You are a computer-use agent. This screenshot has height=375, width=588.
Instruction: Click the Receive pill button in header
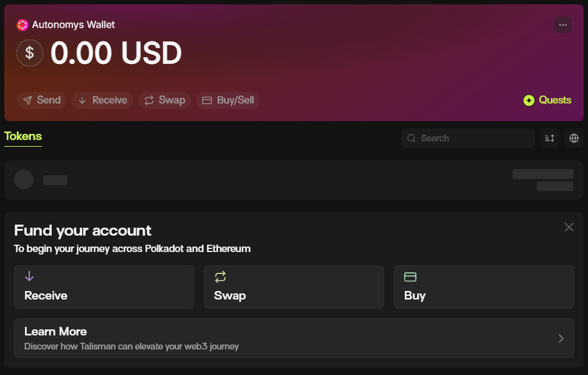tap(103, 100)
